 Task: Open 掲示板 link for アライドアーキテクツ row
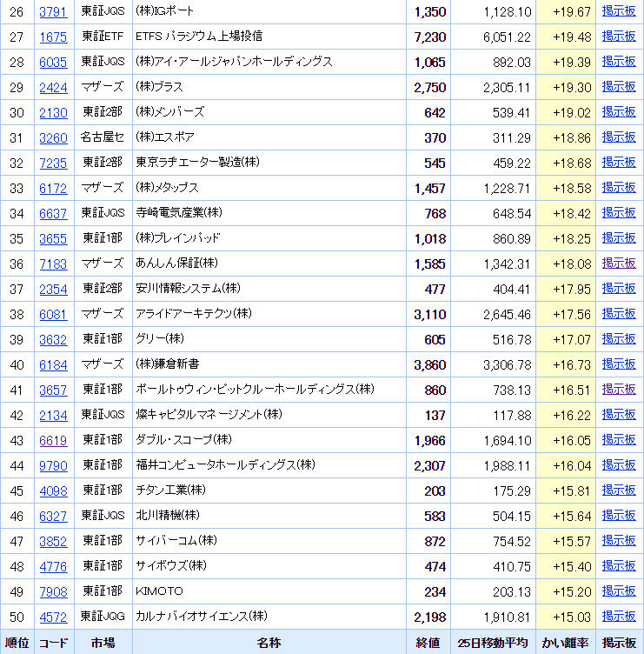click(619, 314)
